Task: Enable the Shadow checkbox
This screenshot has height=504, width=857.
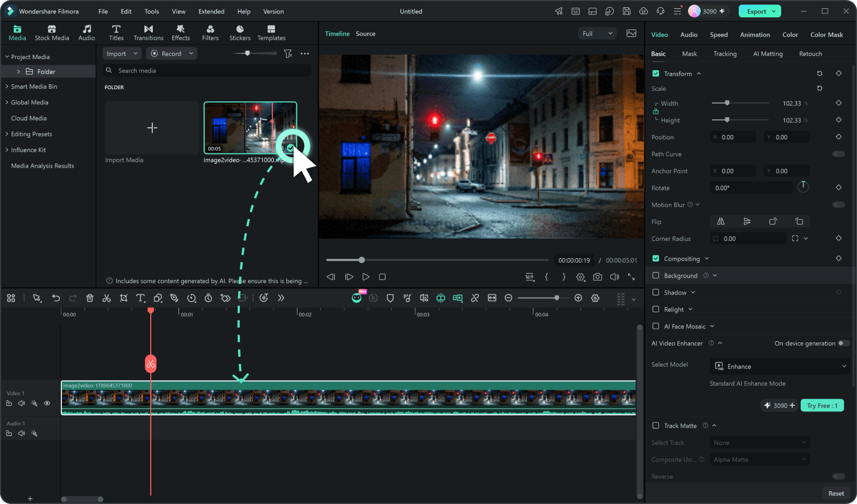Action: tap(656, 292)
